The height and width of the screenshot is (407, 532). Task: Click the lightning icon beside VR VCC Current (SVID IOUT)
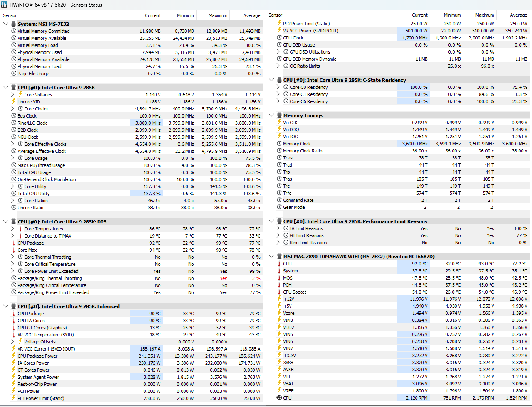click(x=14, y=349)
